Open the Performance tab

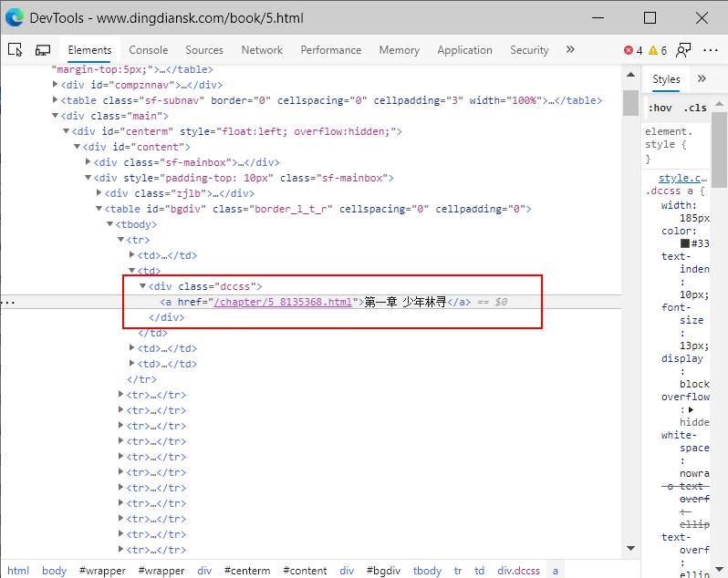point(330,49)
